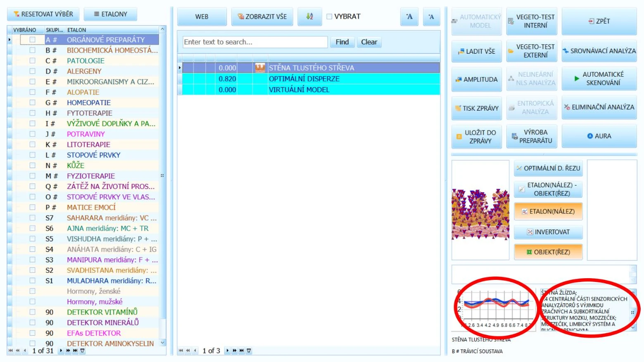Viewport: 644px width, 362px height.
Task: Check the DETEKTOR VITAMÍNŮ row checkbox
Action: pyautogui.click(x=32, y=312)
